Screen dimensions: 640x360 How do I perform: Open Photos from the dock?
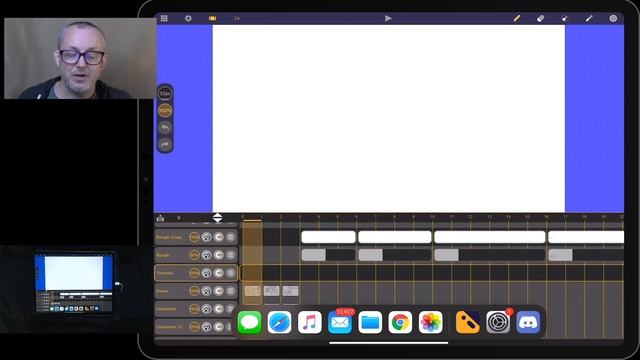click(x=431, y=322)
